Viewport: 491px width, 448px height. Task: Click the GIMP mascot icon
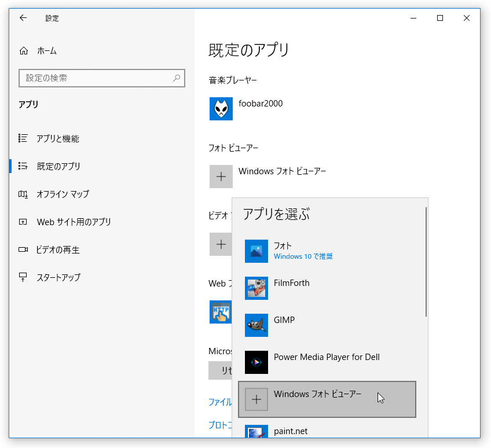pos(257,325)
